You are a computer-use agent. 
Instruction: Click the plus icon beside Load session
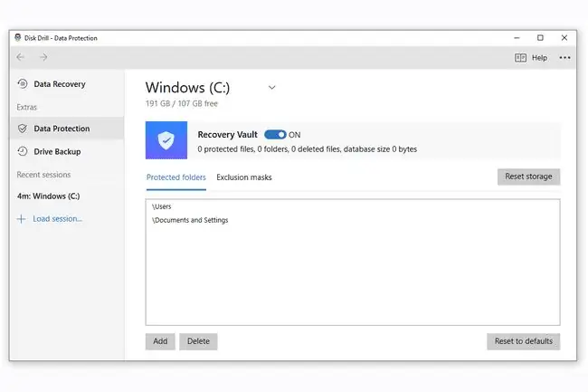[x=22, y=219]
